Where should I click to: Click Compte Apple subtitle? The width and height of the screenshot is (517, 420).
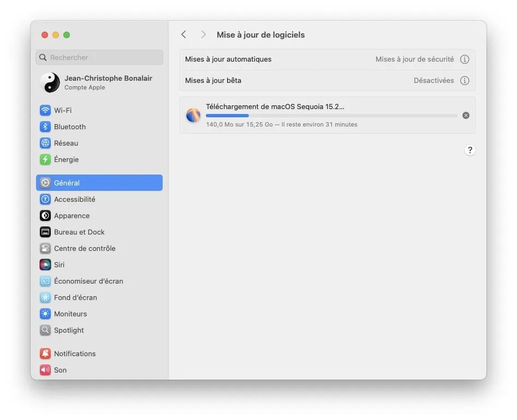click(x=85, y=87)
